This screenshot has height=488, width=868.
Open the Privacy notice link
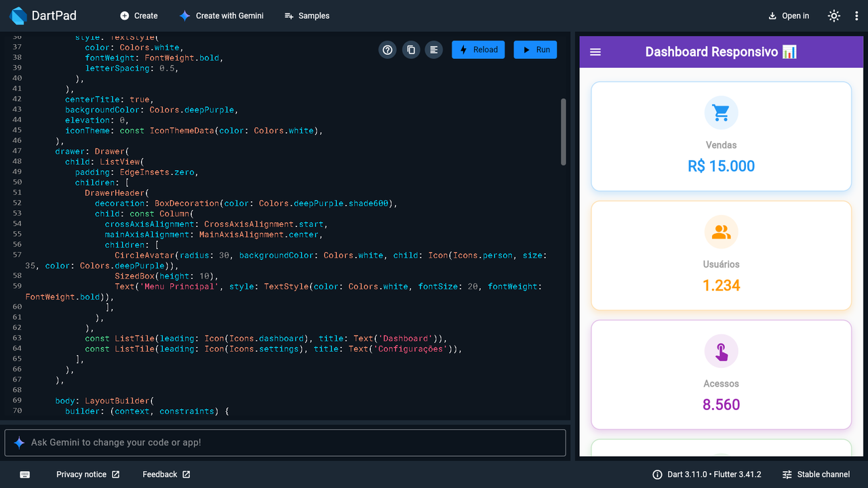pyautogui.click(x=88, y=474)
